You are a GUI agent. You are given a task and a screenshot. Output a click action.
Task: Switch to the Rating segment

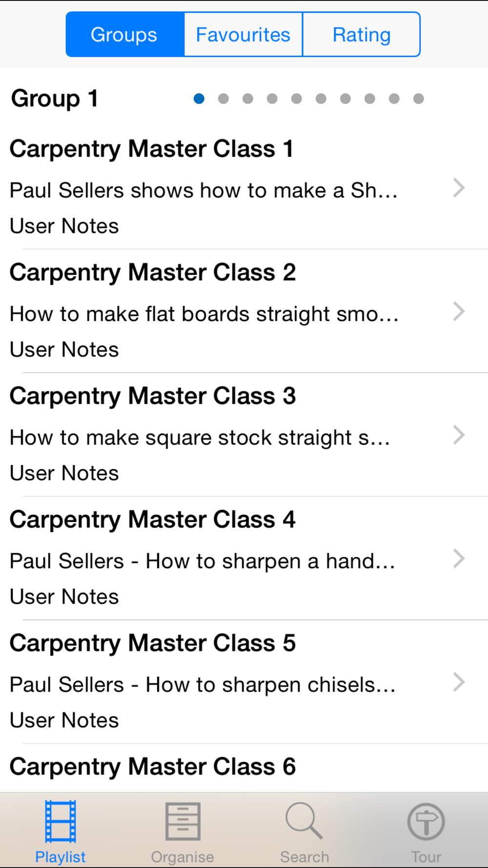click(362, 35)
